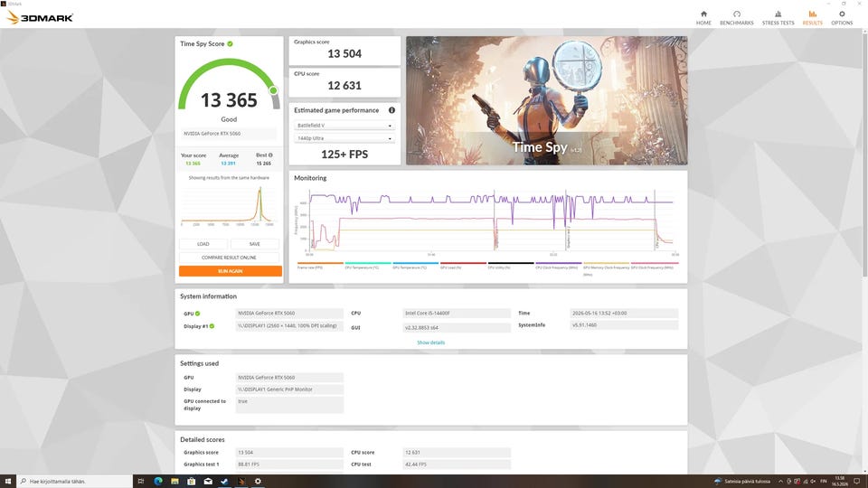Click the Time Spy artwork thumbnail
868x488 pixels.
click(x=546, y=100)
